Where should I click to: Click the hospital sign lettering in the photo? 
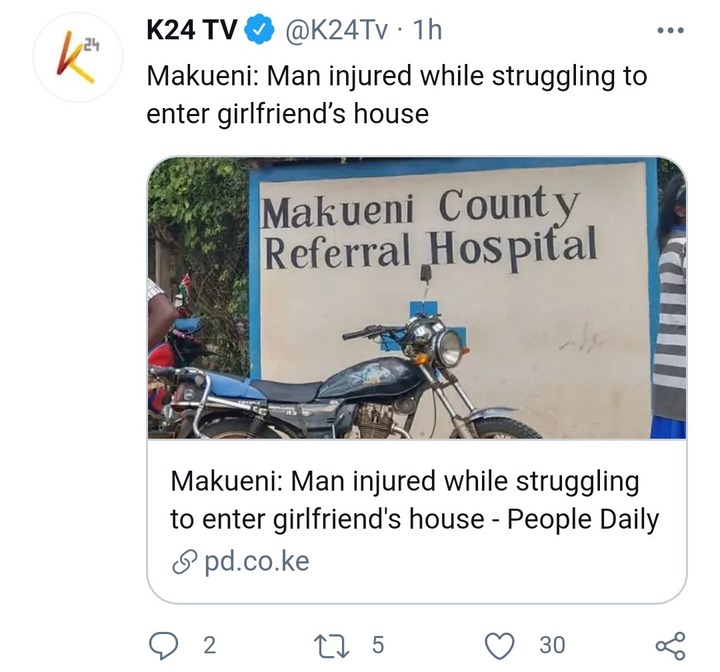[x=430, y=230]
